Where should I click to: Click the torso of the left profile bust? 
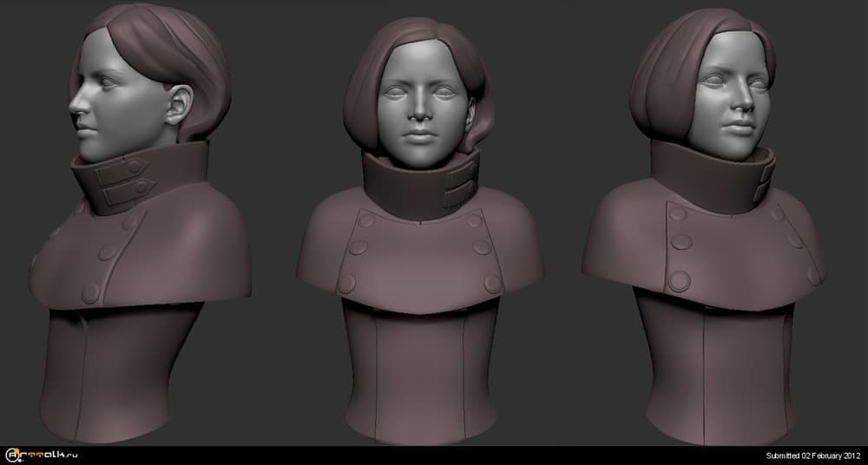pyautogui.click(x=139, y=373)
